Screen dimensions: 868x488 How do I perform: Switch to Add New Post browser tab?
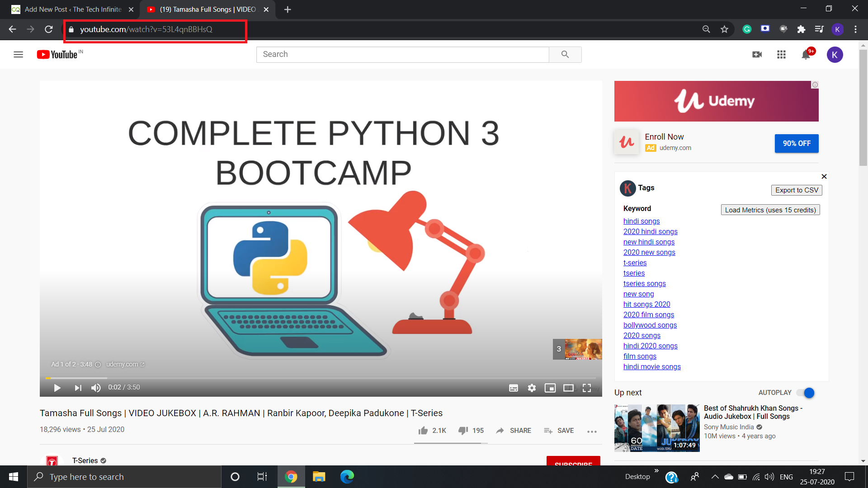[x=72, y=9]
